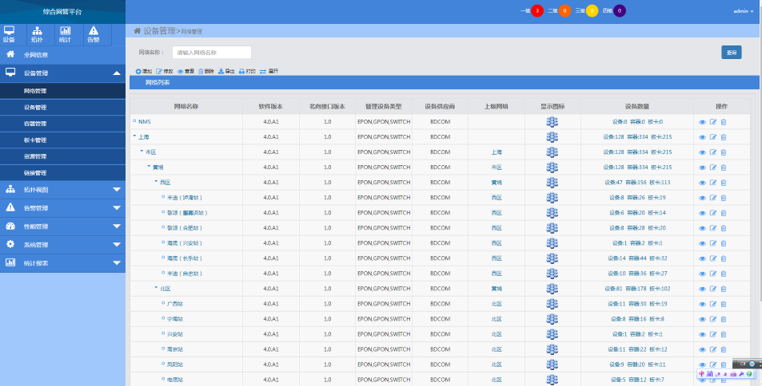Viewport: 762px width, 386px height.
Task: Open the admin user dropdown
Action: (x=743, y=11)
